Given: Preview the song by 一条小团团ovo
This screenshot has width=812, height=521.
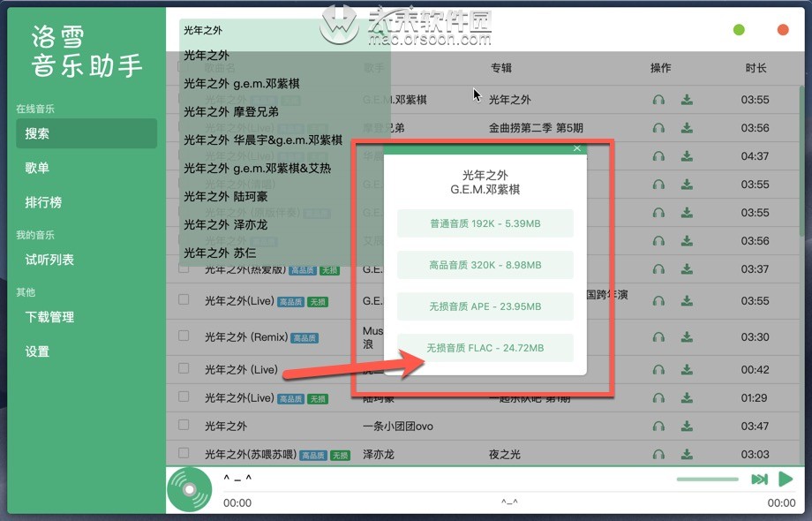Looking at the screenshot, I should [x=658, y=427].
